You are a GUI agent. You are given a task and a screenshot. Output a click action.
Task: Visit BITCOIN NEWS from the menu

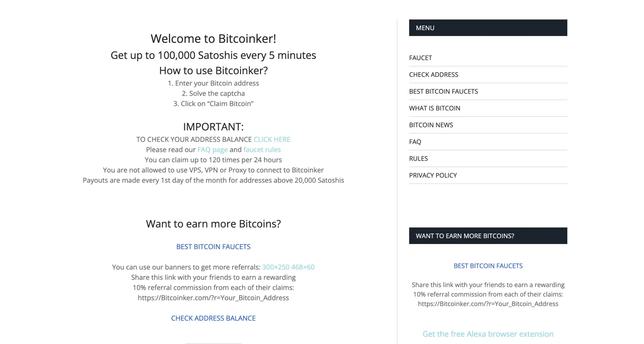tap(431, 125)
